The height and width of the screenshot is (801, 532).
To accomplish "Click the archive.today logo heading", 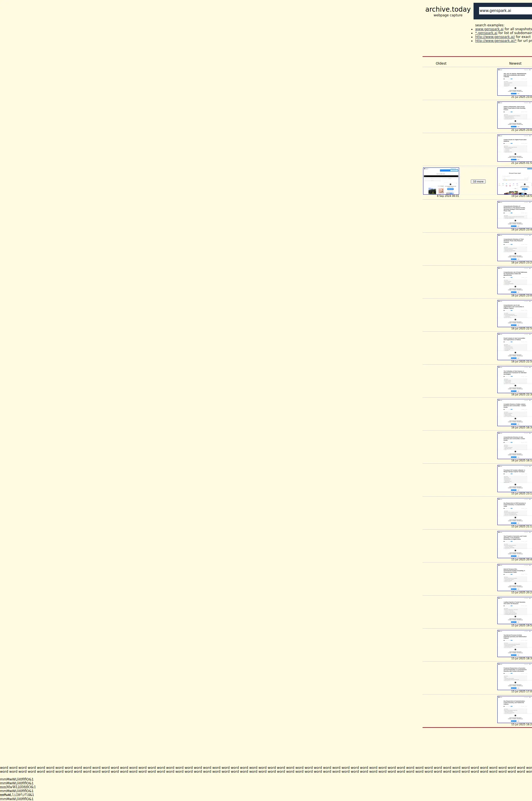I will click(447, 9).
